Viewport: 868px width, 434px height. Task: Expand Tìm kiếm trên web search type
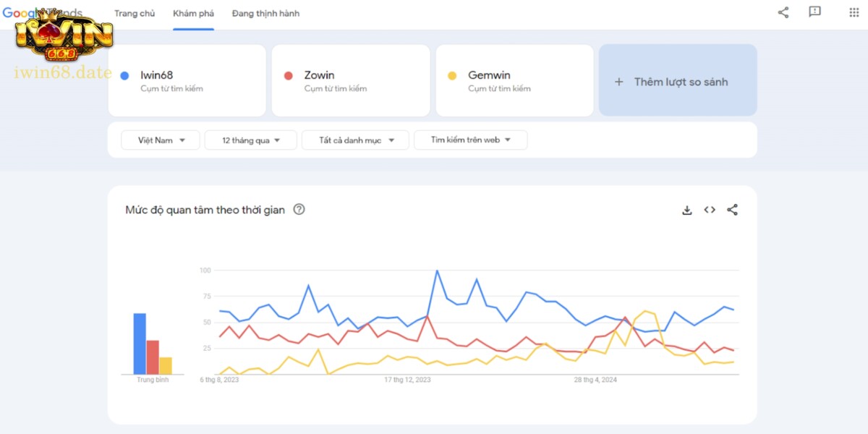(470, 140)
